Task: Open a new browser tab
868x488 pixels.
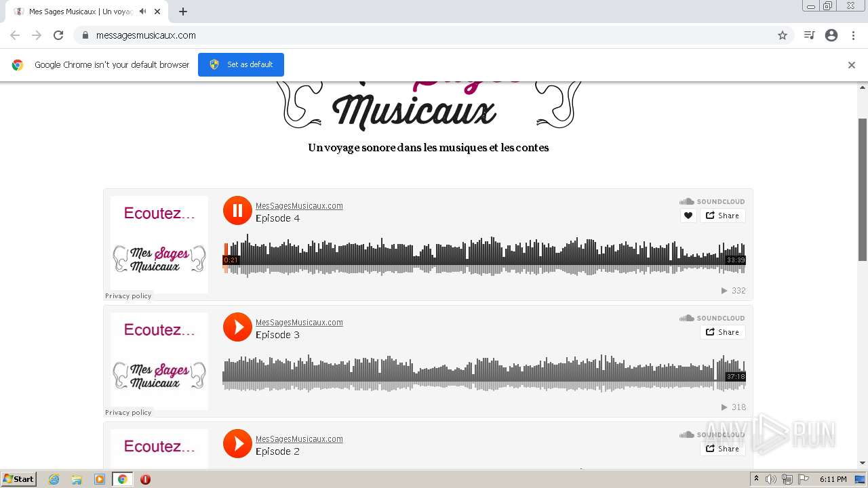Action: tap(183, 12)
